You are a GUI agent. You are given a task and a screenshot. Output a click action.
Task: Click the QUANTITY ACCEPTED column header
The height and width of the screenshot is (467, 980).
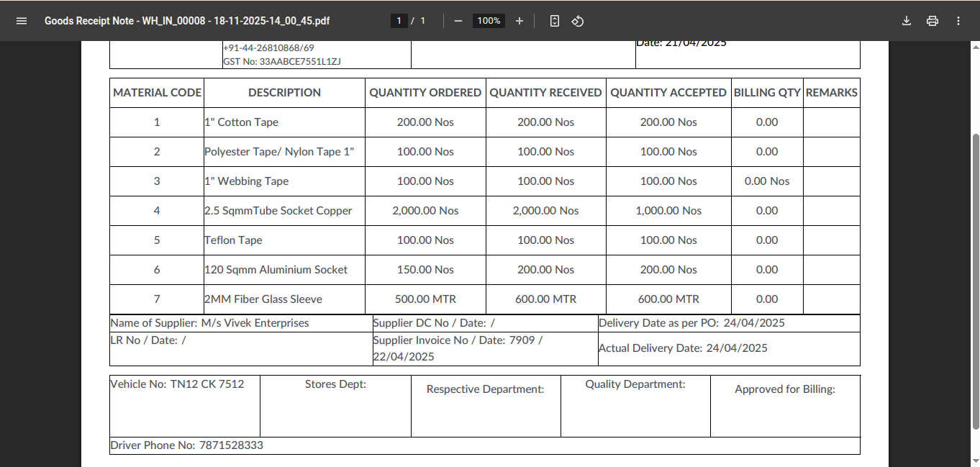668,93
